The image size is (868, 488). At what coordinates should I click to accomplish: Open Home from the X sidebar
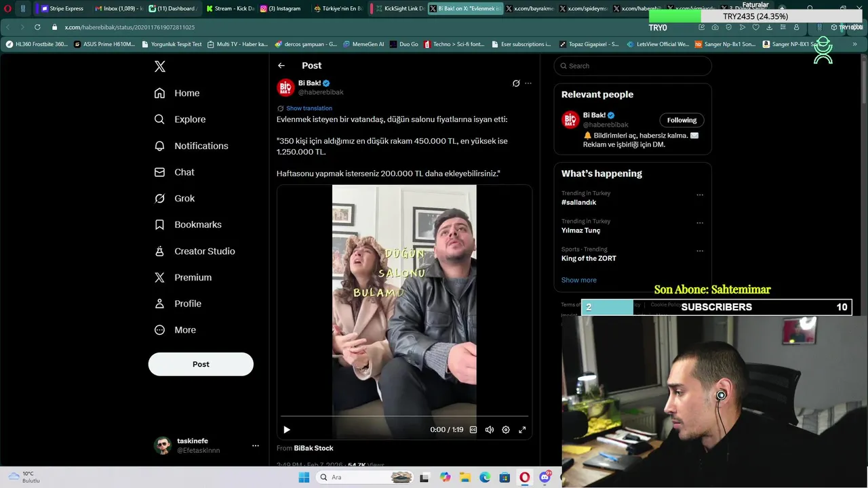tap(177, 93)
